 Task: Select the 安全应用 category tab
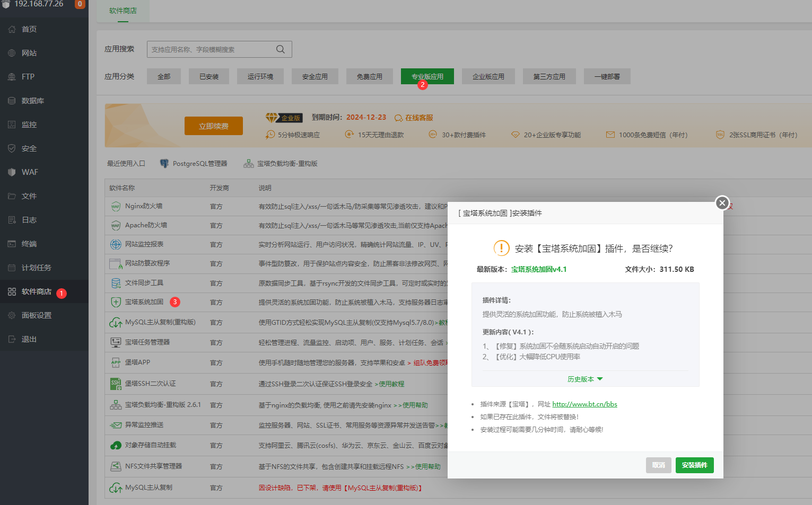[315, 76]
